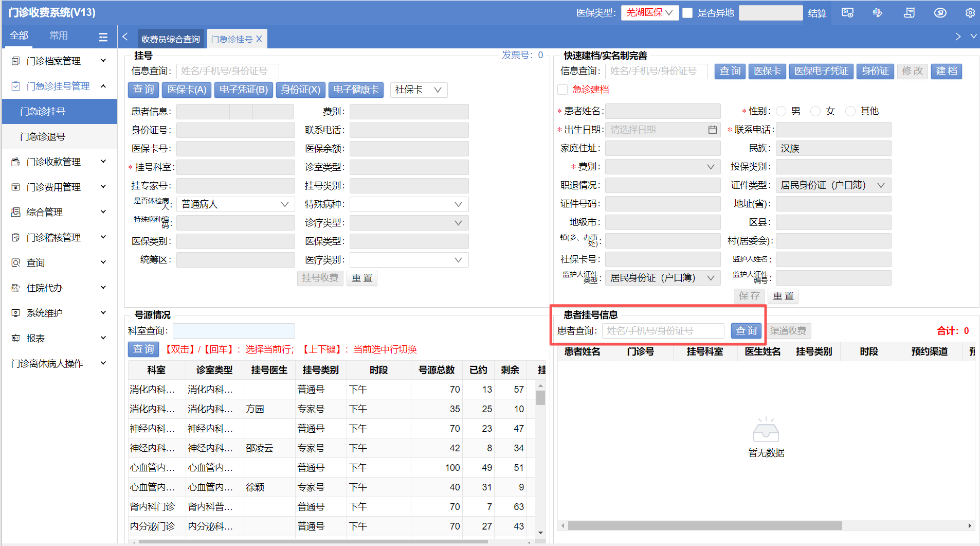
Task: Open 监护人证件类型 dropdown
Action: click(663, 278)
